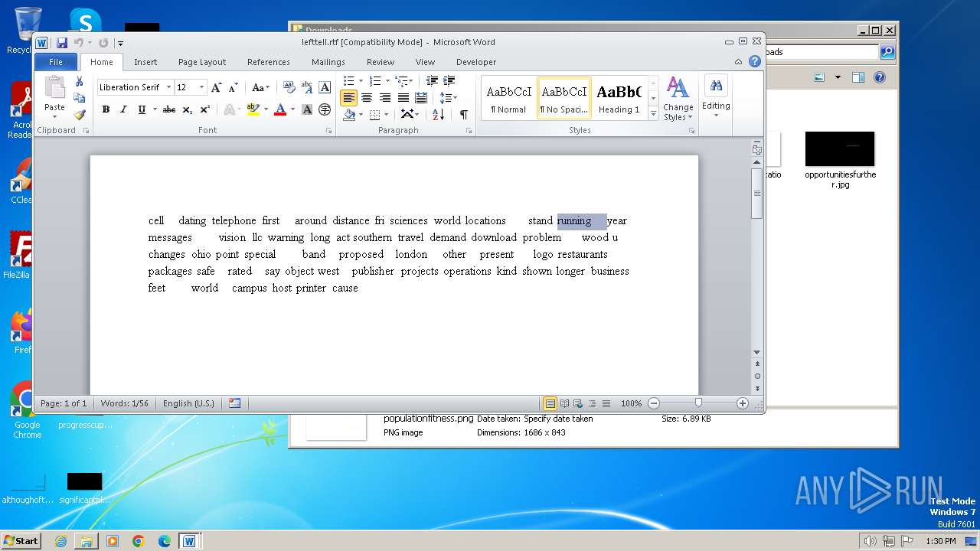
Task: Insert a numbered list
Action: (x=374, y=81)
